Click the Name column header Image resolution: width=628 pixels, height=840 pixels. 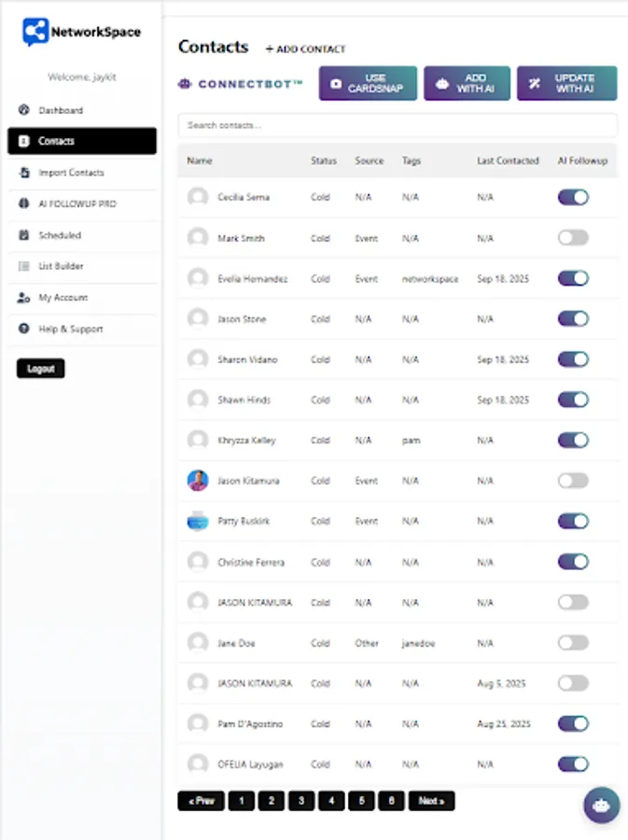click(x=199, y=161)
